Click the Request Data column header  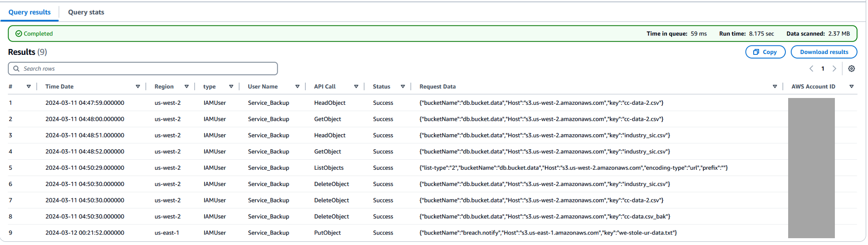coord(438,87)
